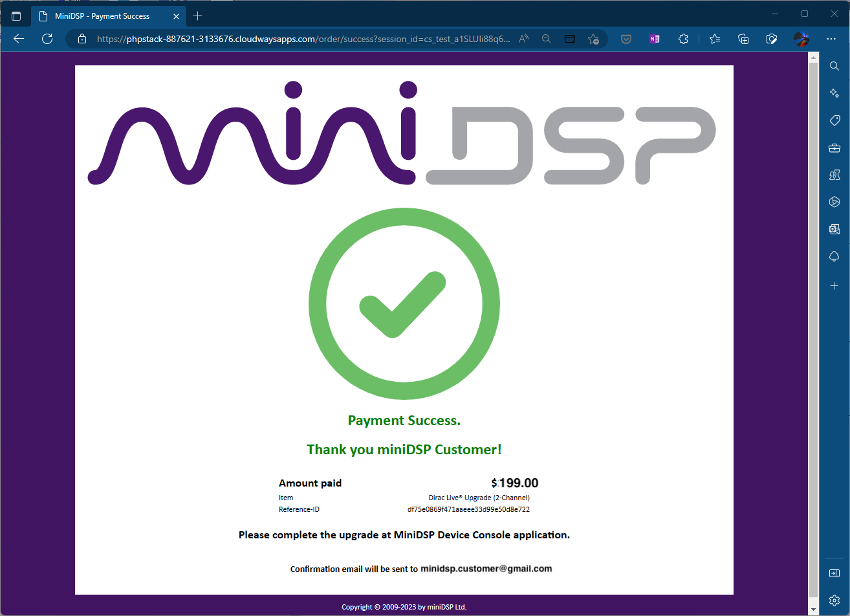850x616 pixels.
Task: Click reference ID df75e0869f471aaeee33d99e50d8e722
Action: point(469,509)
